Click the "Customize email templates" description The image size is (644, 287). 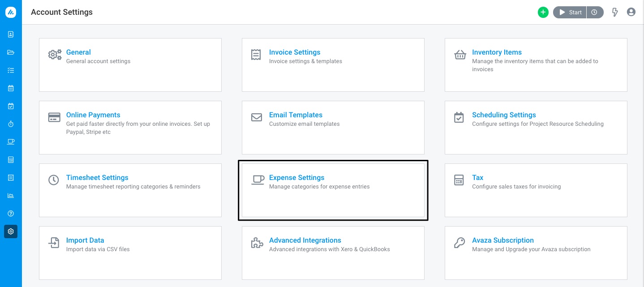click(305, 124)
